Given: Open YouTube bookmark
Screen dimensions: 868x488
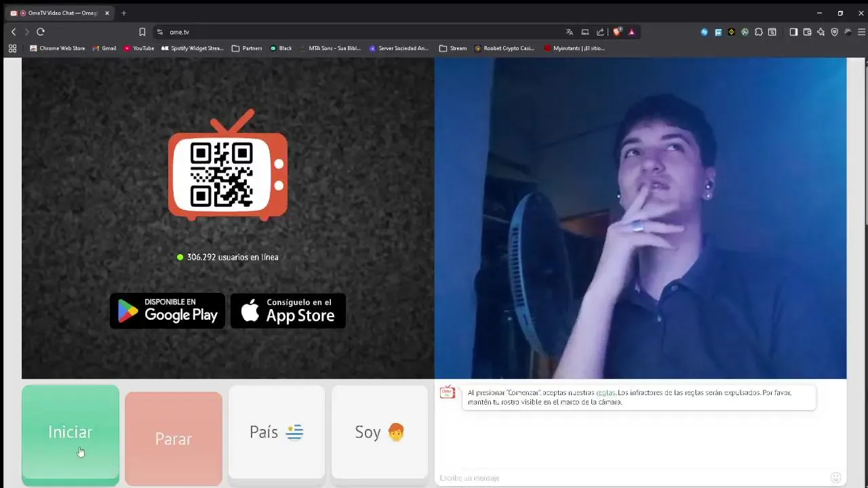Looking at the screenshot, I should point(139,48).
